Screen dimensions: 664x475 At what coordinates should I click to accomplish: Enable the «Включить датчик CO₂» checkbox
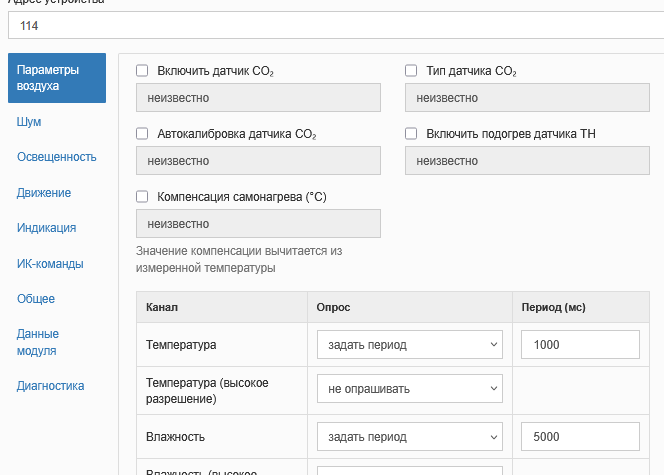pyautogui.click(x=142, y=71)
